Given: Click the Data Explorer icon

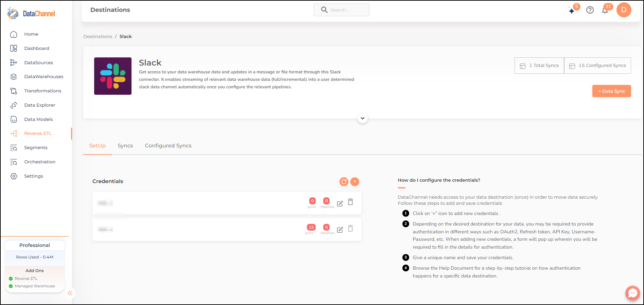Looking at the screenshot, I should [x=14, y=105].
